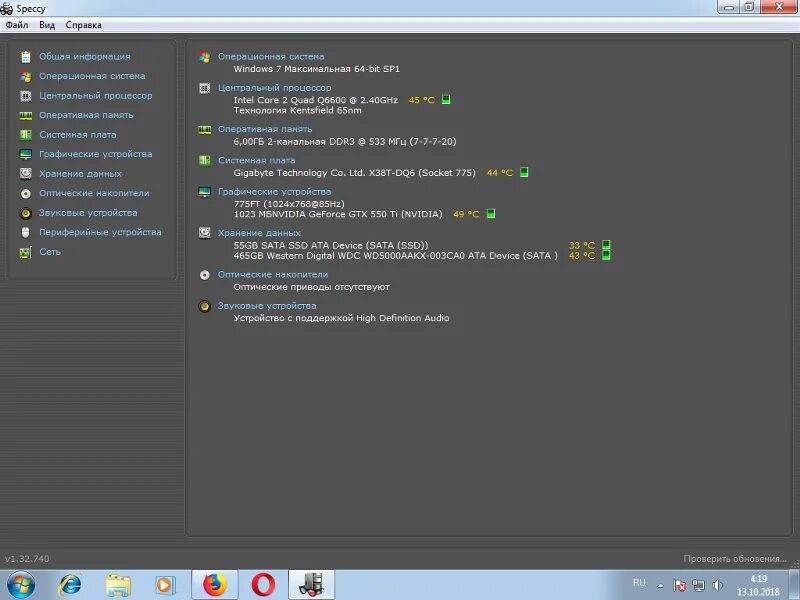This screenshot has height=600, width=800.
Task: Click the Gigabyte Technology X38T-DQ6 text
Action: pos(354,173)
